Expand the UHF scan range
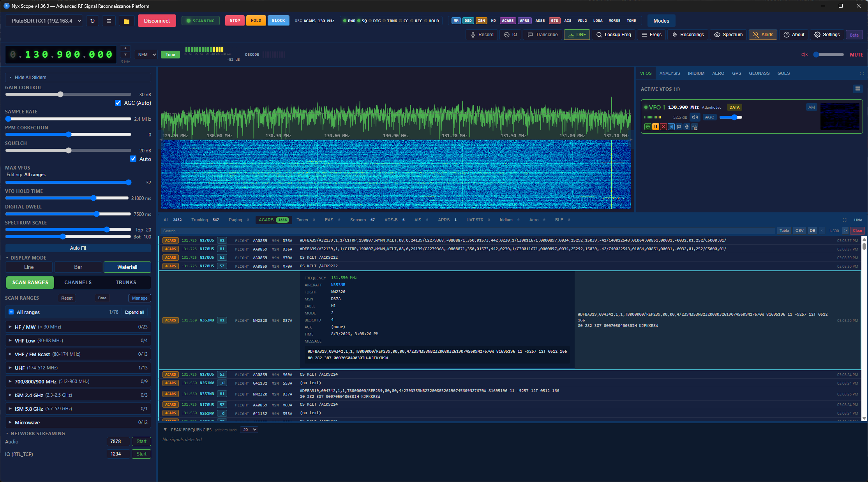This screenshot has height=482, width=868. [x=78, y=368]
